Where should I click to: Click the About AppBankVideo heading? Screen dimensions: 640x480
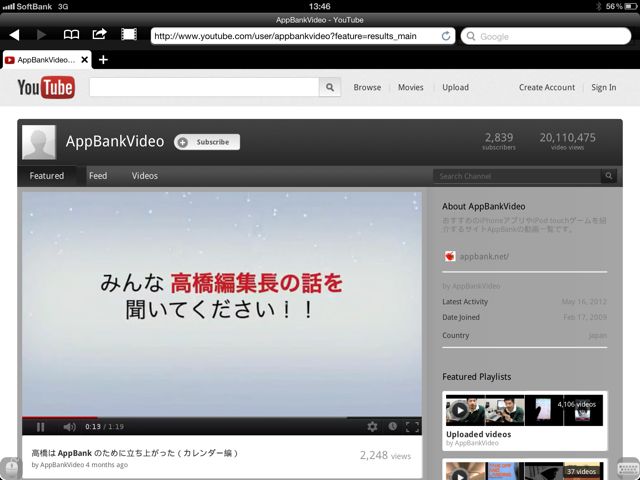pyautogui.click(x=484, y=207)
